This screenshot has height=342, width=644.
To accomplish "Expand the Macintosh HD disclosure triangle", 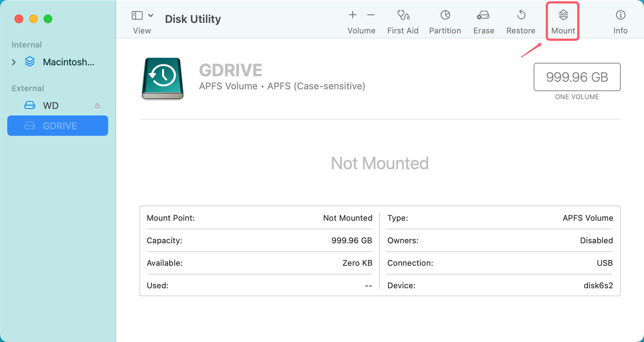I will click(x=14, y=62).
